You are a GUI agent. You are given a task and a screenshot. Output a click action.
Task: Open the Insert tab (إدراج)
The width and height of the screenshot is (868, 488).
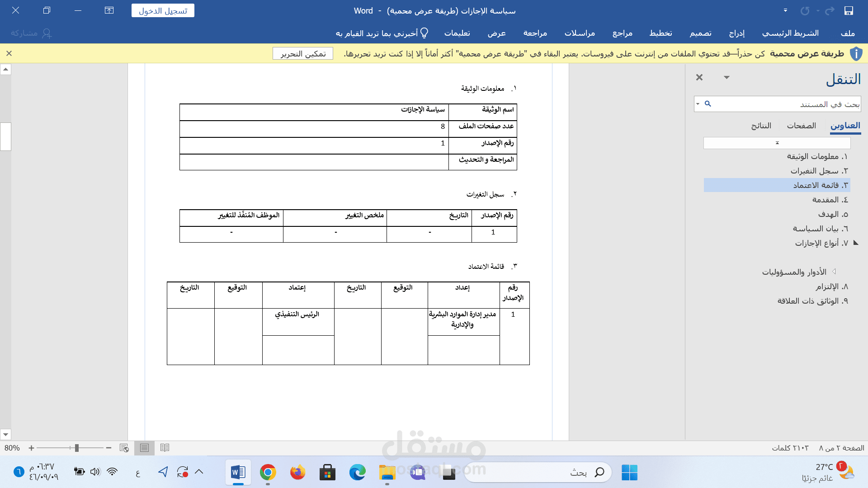coord(736,33)
